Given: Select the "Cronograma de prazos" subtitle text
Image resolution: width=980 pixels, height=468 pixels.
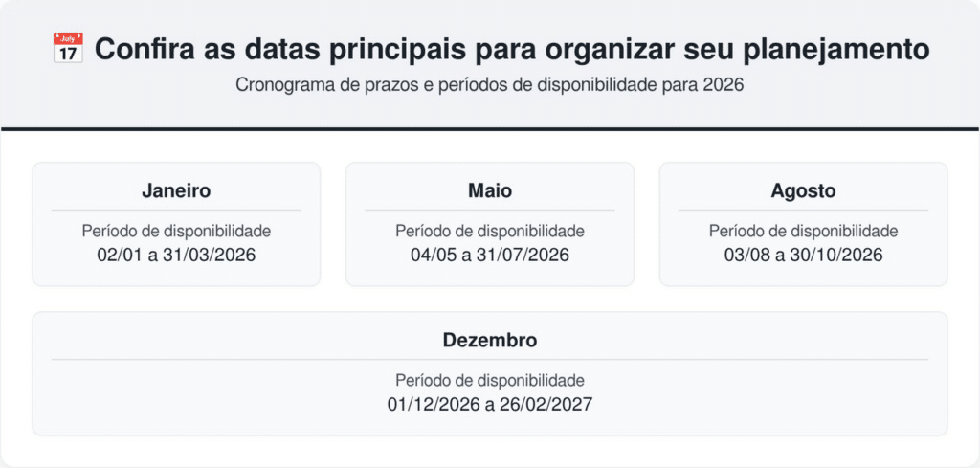Looking at the screenshot, I should [x=490, y=84].
